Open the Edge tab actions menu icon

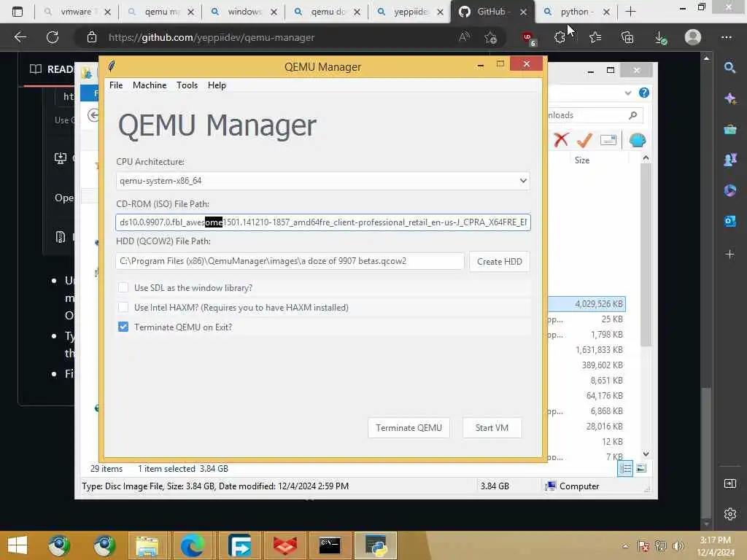click(x=18, y=12)
